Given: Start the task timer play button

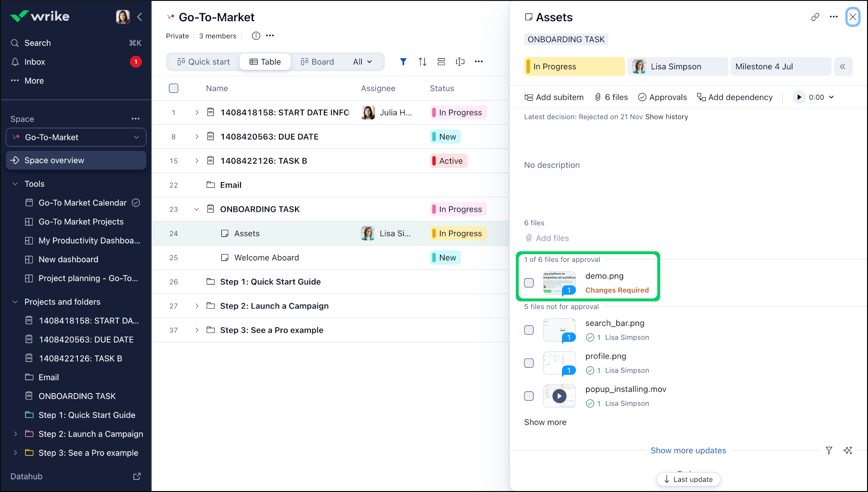Looking at the screenshot, I should click(799, 97).
